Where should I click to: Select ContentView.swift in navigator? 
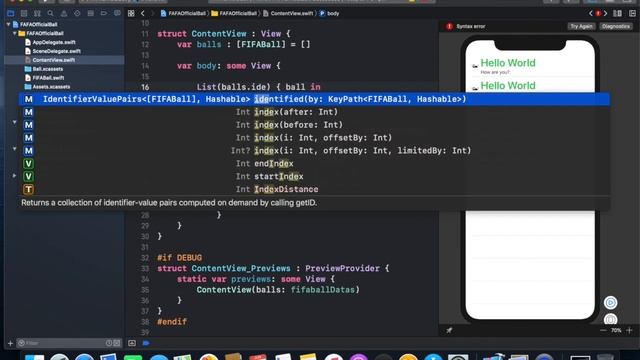(53, 60)
